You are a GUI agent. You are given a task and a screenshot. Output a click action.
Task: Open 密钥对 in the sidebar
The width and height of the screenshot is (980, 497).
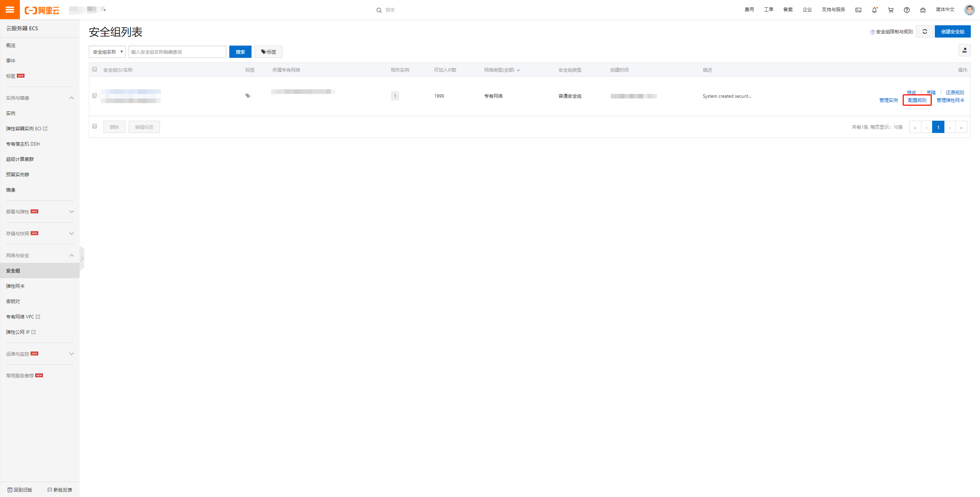(13, 301)
